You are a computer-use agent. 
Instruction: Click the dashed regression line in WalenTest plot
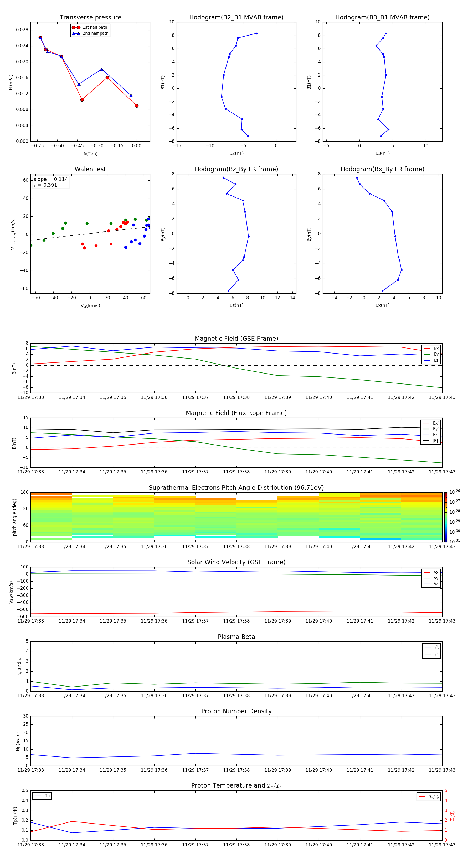coord(90,233)
